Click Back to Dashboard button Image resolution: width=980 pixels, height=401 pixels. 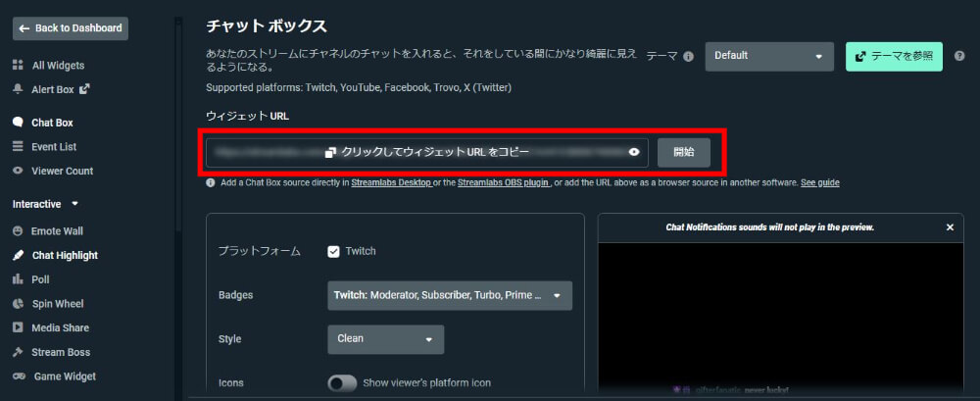pos(71,28)
